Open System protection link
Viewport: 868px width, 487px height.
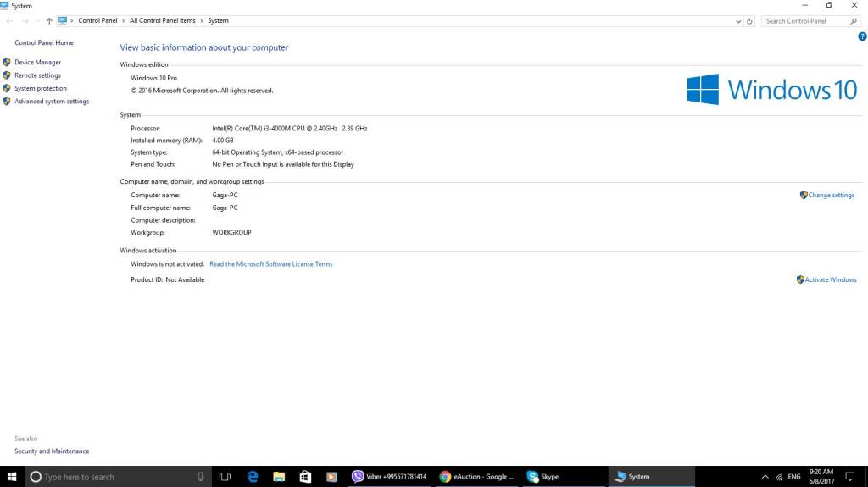[x=41, y=89]
